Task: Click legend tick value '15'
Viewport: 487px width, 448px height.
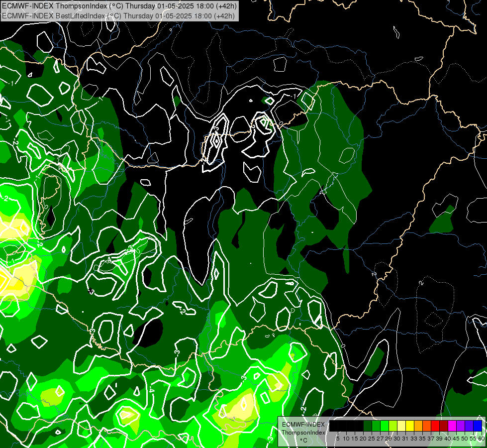Action: pos(355,439)
